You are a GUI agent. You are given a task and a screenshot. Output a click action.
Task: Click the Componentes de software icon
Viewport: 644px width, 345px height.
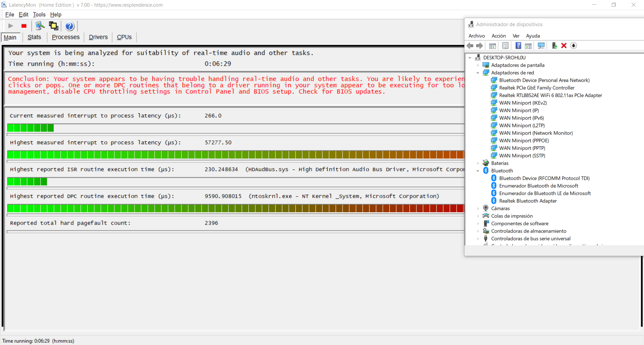[486, 224]
